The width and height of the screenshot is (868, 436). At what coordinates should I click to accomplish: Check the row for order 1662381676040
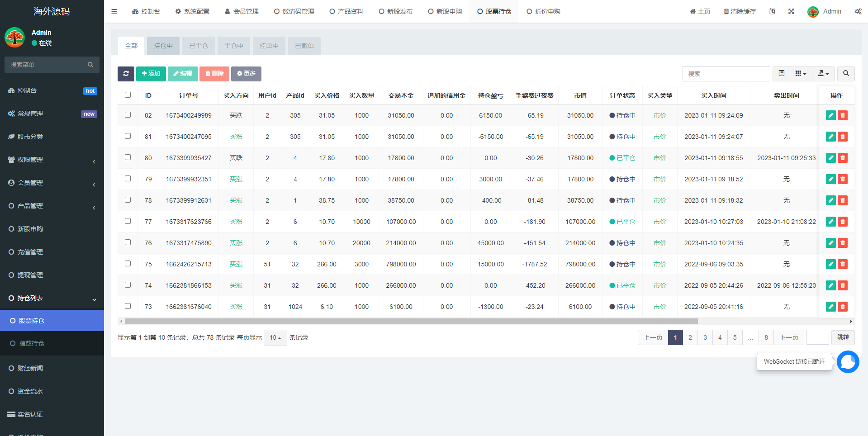coord(128,306)
